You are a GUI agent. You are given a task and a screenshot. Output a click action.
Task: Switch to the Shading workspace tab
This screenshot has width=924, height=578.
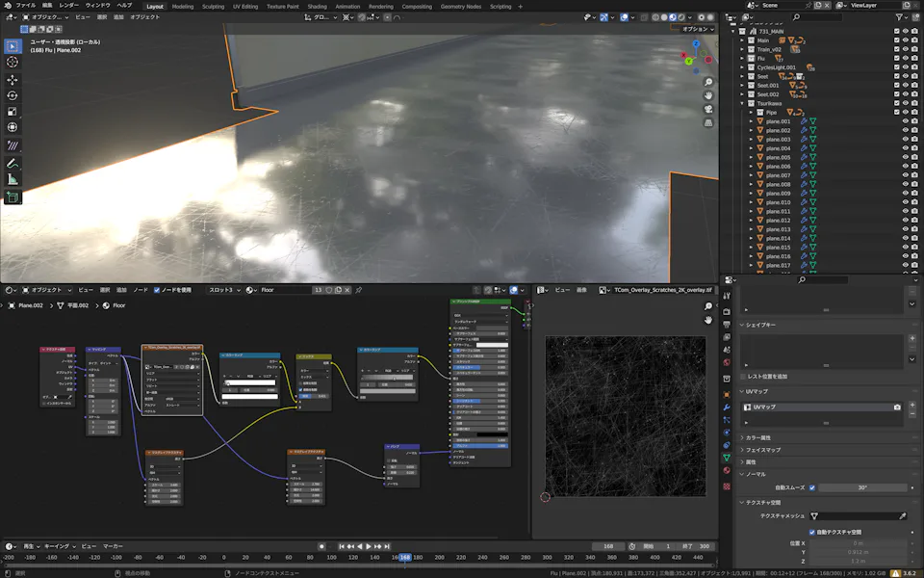[x=316, y=6]
